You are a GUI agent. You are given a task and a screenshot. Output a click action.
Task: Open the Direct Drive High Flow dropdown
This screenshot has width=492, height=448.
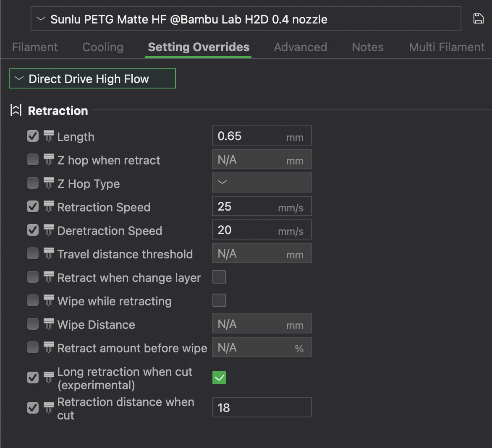click(x=92, y=79)
